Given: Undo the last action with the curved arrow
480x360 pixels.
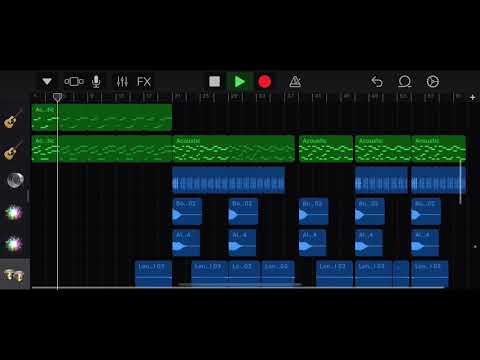Looking at the screenshot, I should pos(377,81).
